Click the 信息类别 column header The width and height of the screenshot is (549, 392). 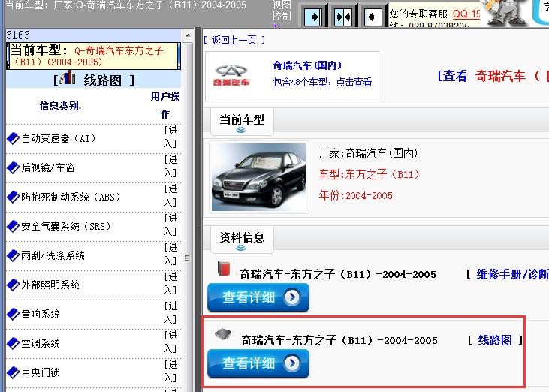tap(60, 106)
